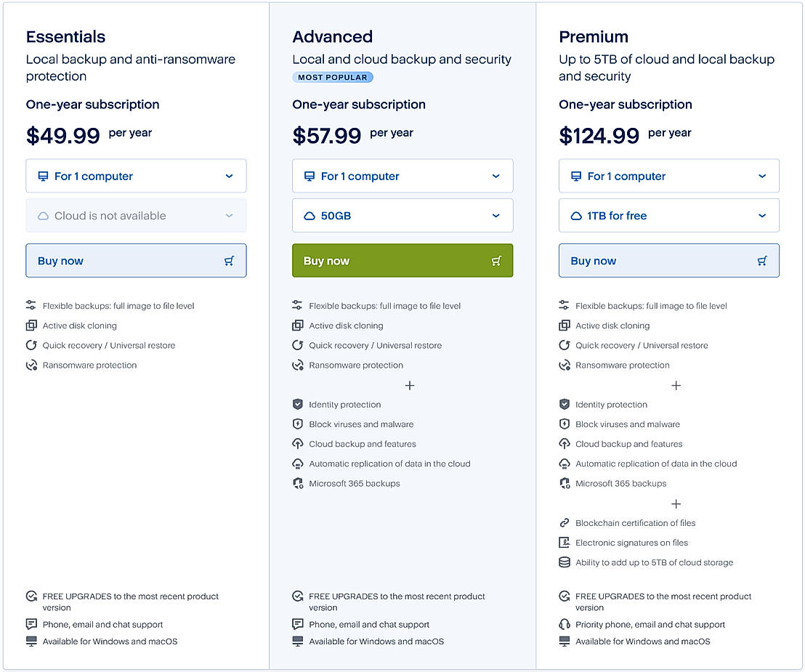Click the Identity protection shield icon under Advanced

click(x=298, y=405)
